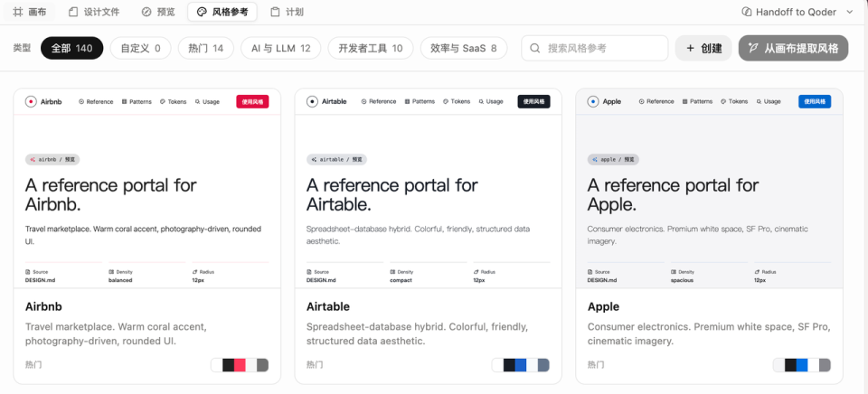The height and width of the screenshot is (394, 868).
Task: Open Reference in the Airbnb preview
Action: [96, 102]
